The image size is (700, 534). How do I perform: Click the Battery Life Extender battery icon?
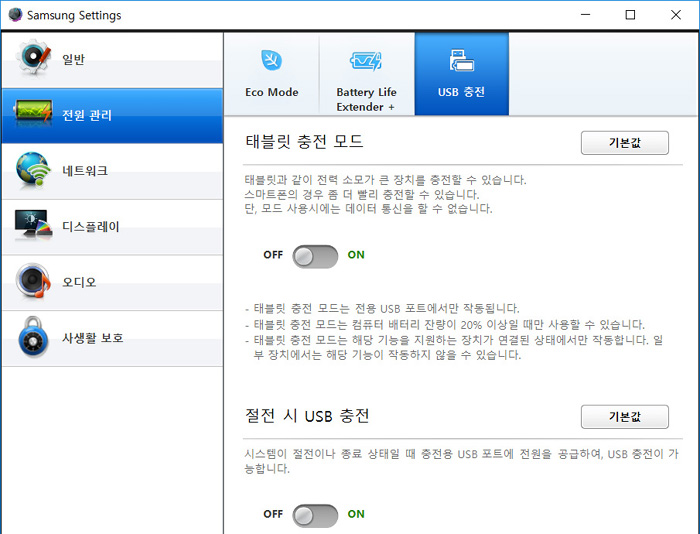[x=365, y=62]
